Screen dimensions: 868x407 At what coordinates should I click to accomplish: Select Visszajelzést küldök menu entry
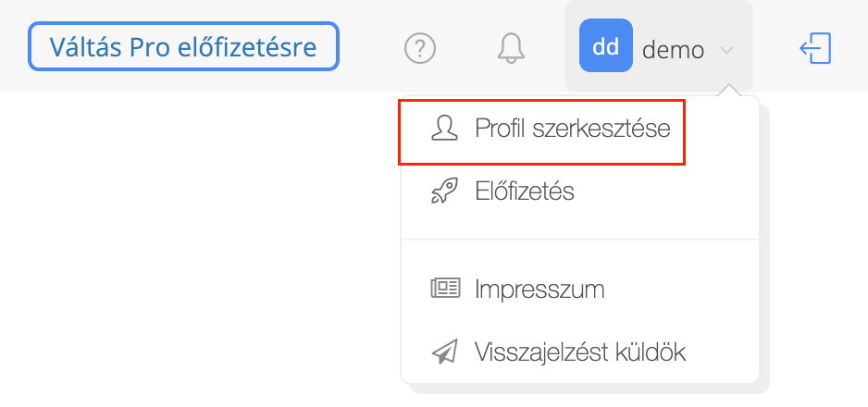(580, 351)
